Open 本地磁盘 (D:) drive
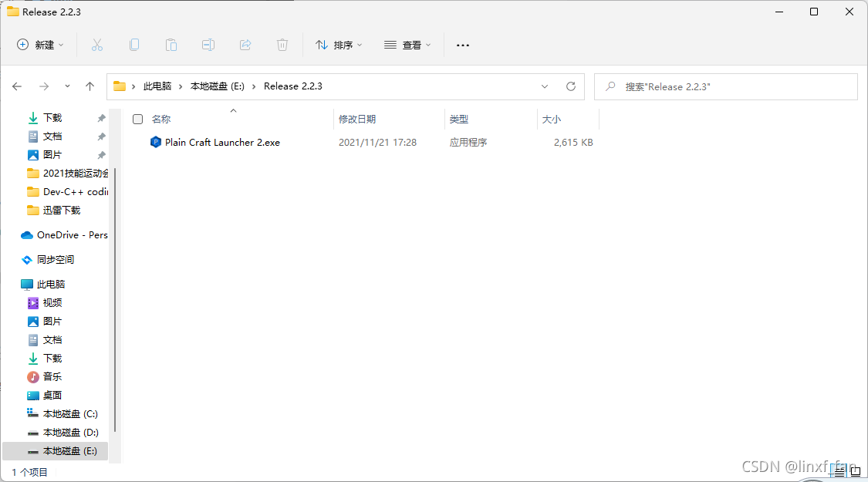The width and height of the screenshot is (868, 482). point(62,432)
